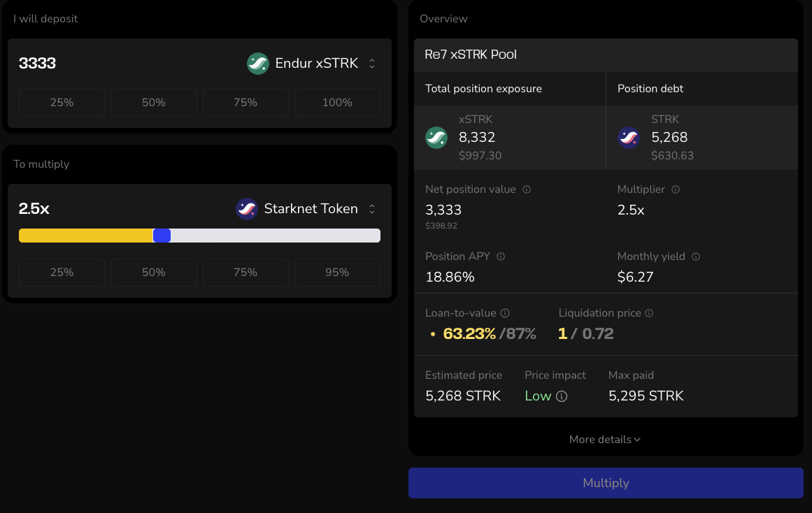Click the xSTRK token icon in position exposure
This screenshot has height=513, width=812.
tap(436, 138)
